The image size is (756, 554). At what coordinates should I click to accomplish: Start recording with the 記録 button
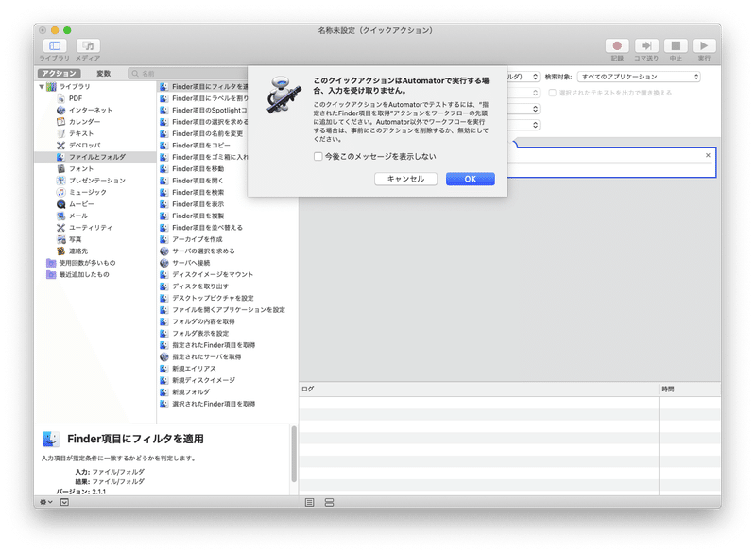pos(617,45)
